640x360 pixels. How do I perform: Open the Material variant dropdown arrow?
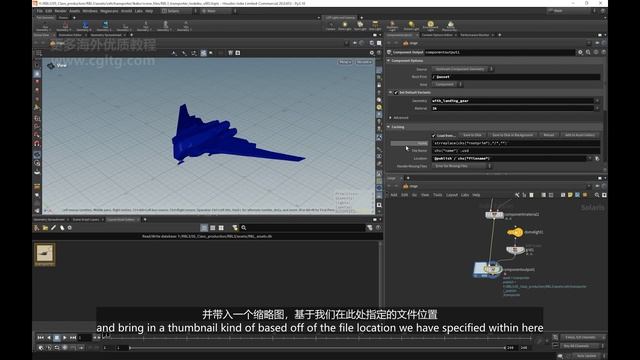[597, 108]
